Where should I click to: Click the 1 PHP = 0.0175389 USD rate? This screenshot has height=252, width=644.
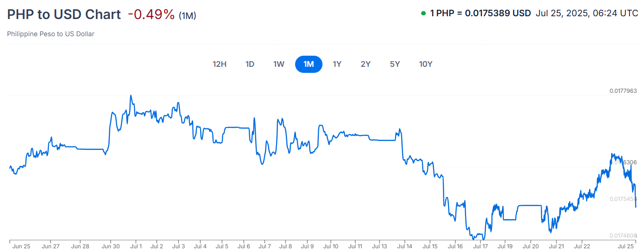tap(480, 13)
